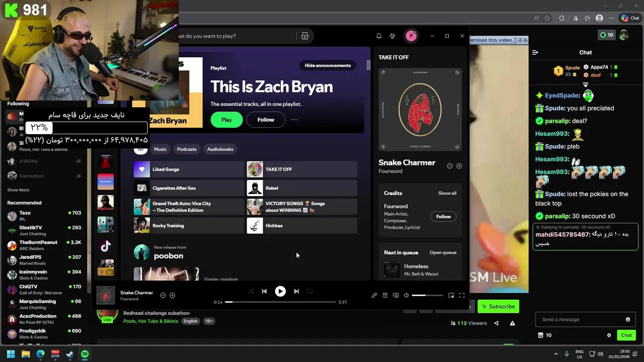
Task: Click Show More in Following sidebar
Action: point(18,190)
